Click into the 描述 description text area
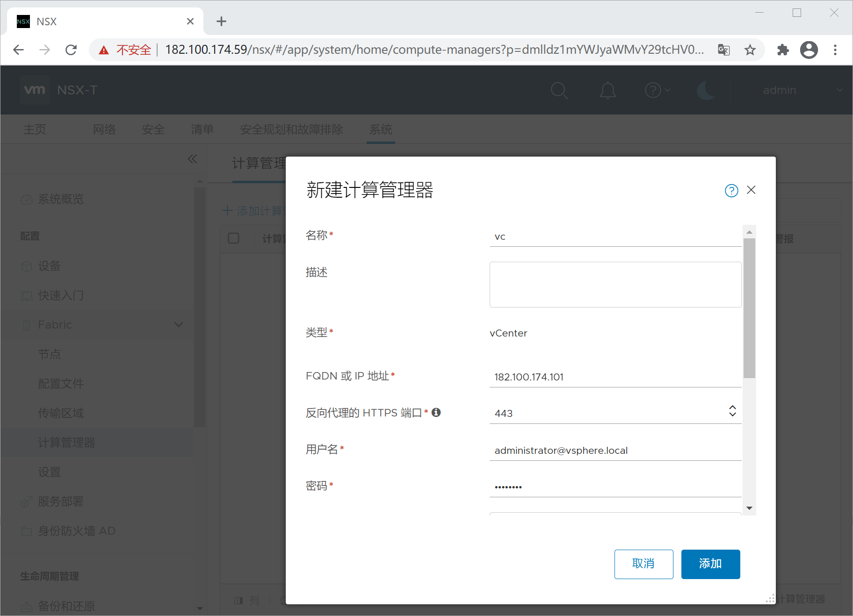The image size is (853, 616). pos(614,284)
